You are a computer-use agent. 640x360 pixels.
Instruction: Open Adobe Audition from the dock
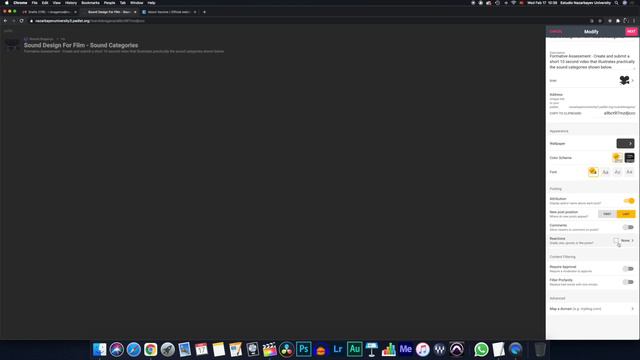coord(355,349)
